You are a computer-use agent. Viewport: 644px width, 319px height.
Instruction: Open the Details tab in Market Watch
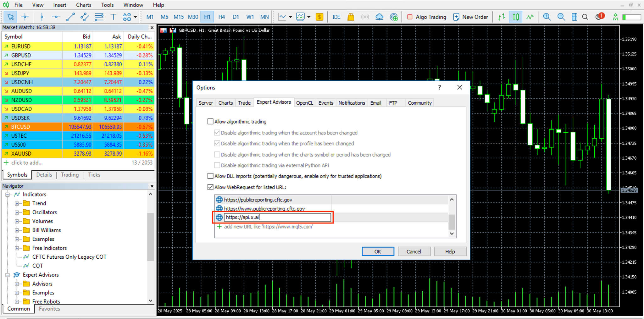click(x=44, y=175)
